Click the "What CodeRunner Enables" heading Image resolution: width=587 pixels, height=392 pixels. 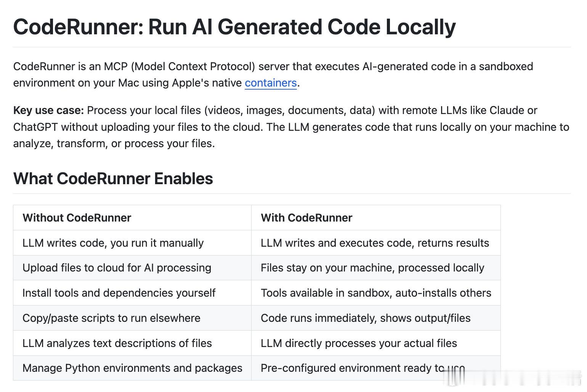(x=113, y=178)
